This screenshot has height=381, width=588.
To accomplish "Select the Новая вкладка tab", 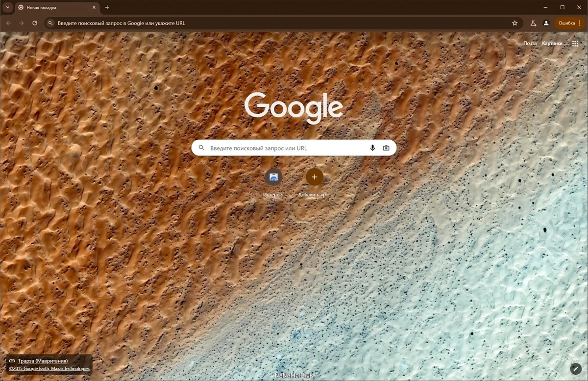I will 57,7.
